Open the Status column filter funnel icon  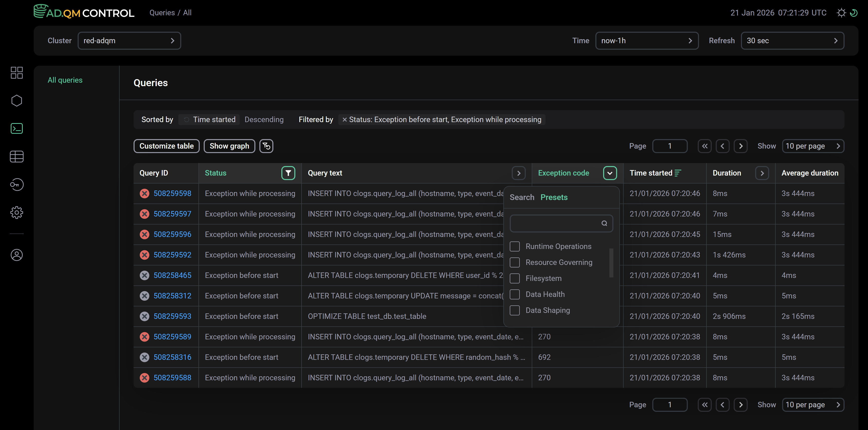(x=288, y=173)
